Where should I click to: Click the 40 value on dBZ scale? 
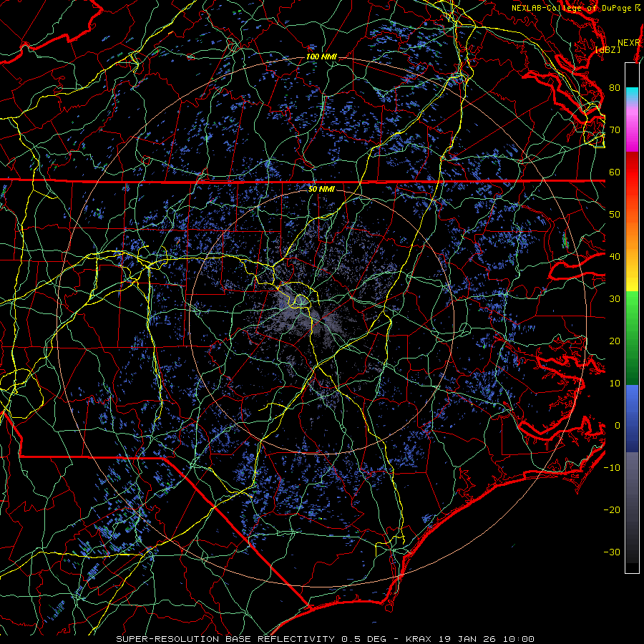point(615,256)
